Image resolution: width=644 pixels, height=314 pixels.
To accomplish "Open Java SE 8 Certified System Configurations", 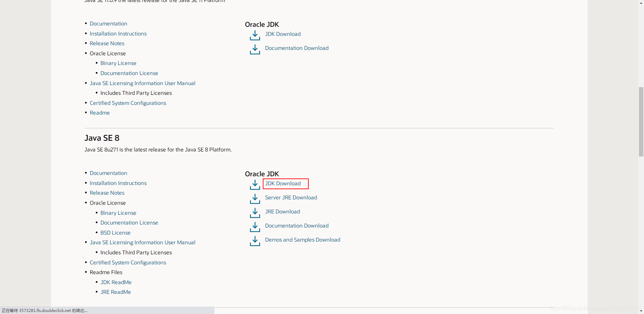I will [x=128, y=262].
